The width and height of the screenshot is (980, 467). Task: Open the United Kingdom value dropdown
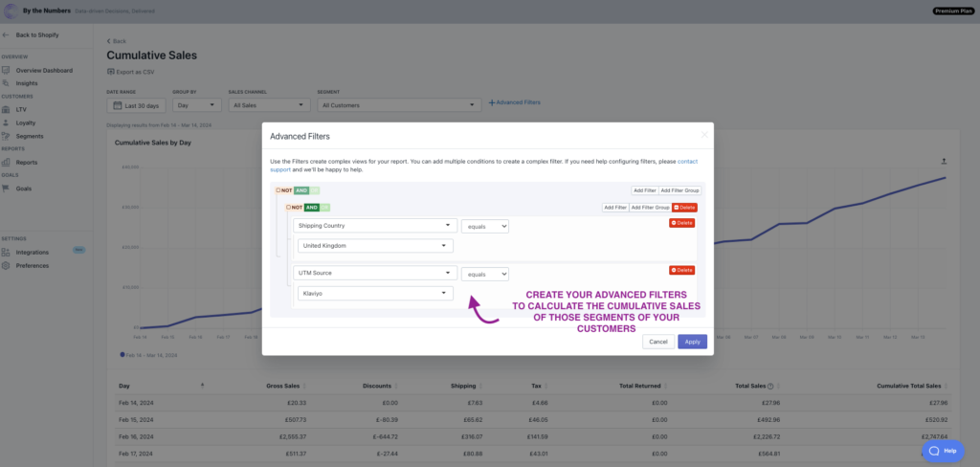(x=375, y=246)
